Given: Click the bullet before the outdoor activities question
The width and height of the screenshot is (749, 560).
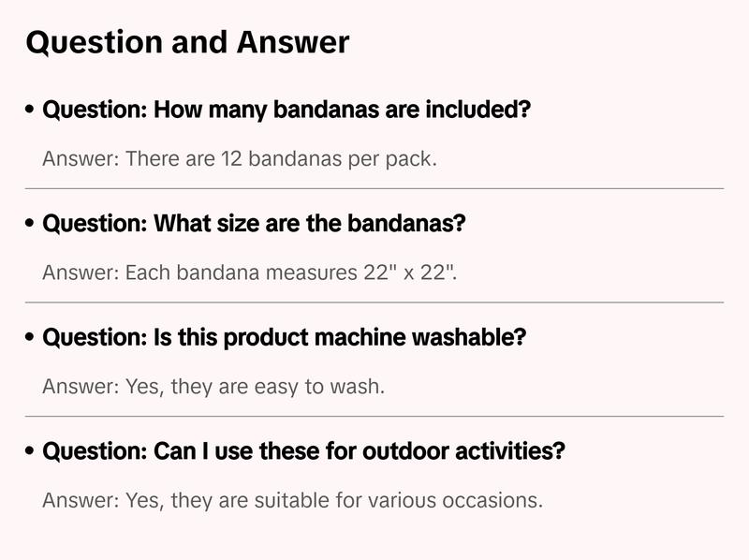Looking at the screenshot, I should [x=31, y=452].
